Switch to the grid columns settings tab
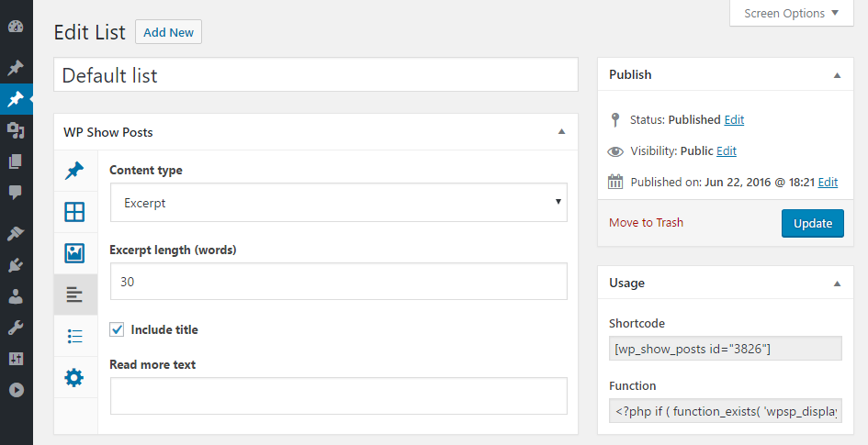This screenshot has width=868, height=445. point(74,212)
